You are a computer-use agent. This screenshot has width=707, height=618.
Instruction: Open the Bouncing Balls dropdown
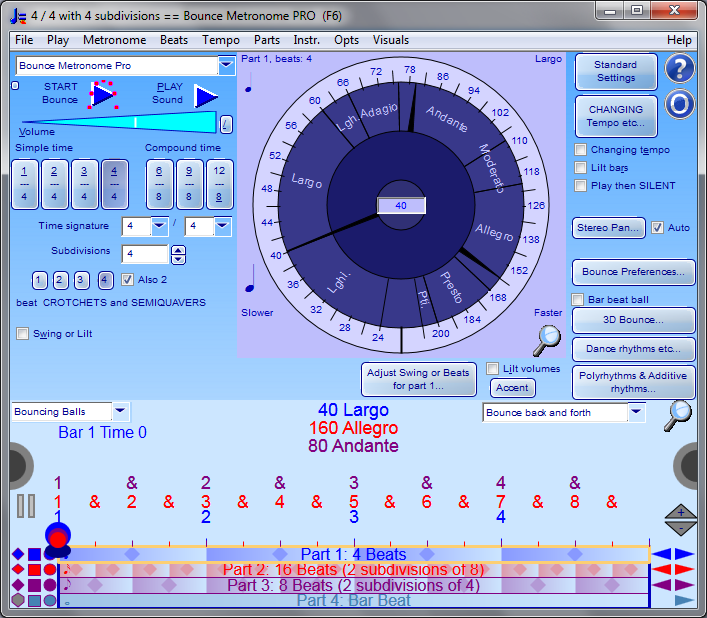click(120, 411)
